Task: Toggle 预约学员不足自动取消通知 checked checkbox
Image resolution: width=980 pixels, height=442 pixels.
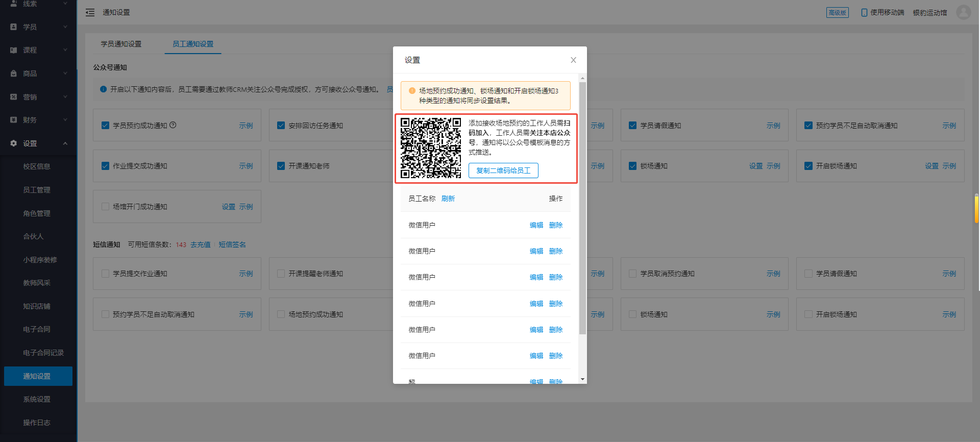Action: tap(808, 126)
